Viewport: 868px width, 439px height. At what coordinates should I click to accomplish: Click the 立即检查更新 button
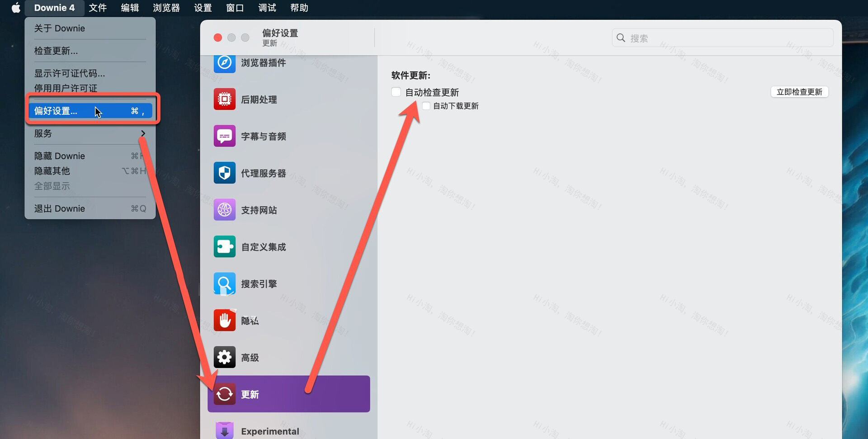tap(799, 92)
